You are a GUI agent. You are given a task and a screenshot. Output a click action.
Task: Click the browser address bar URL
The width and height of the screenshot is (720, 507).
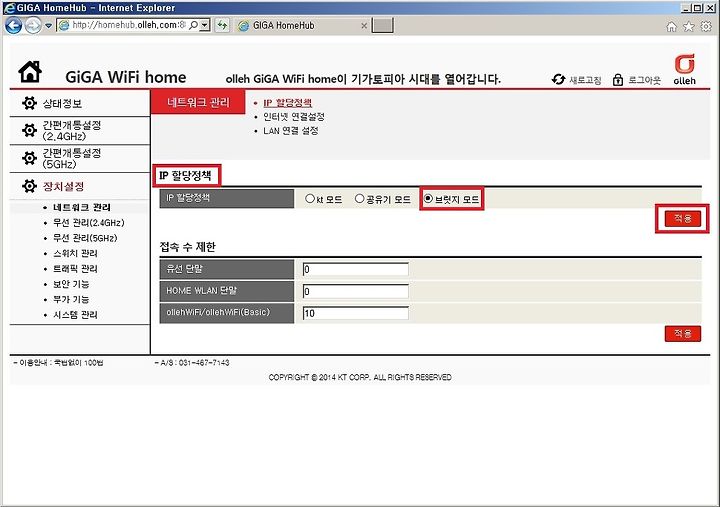coord(129,25)
